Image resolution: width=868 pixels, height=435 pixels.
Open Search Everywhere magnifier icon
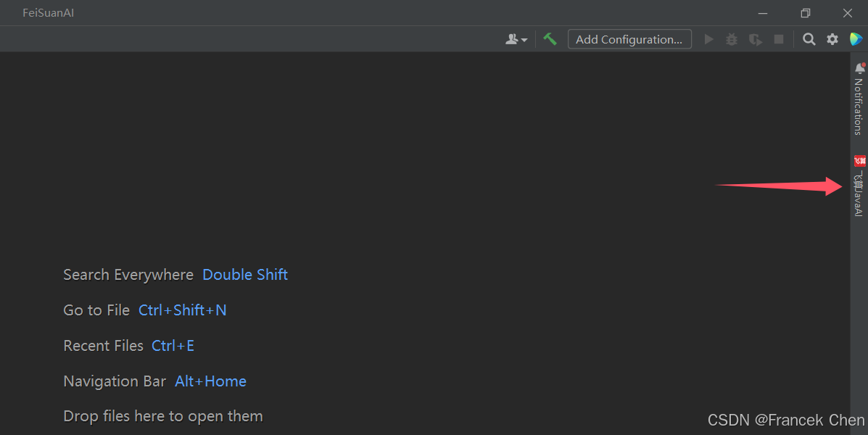809,39
